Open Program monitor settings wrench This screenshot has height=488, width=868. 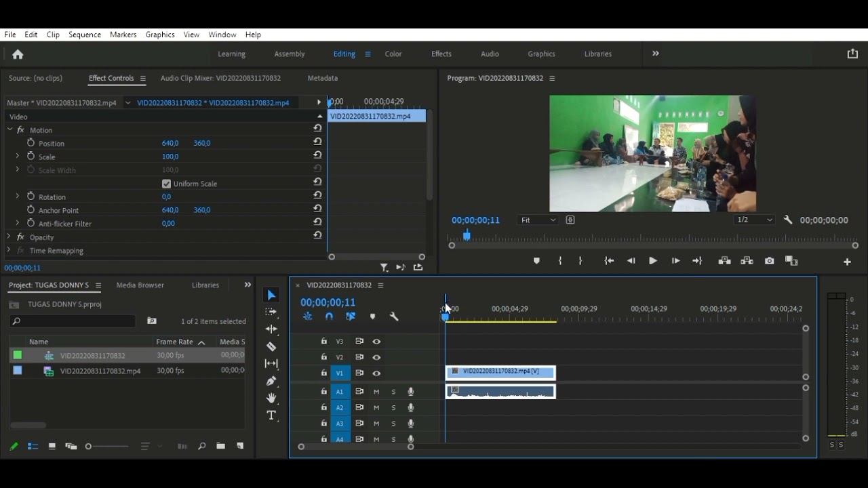pos(787,220)
